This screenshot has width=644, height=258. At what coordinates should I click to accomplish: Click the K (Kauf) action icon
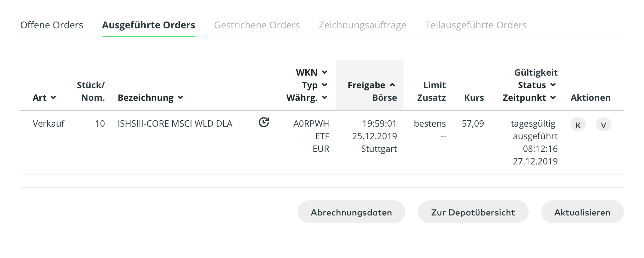(x=578, y=125)
